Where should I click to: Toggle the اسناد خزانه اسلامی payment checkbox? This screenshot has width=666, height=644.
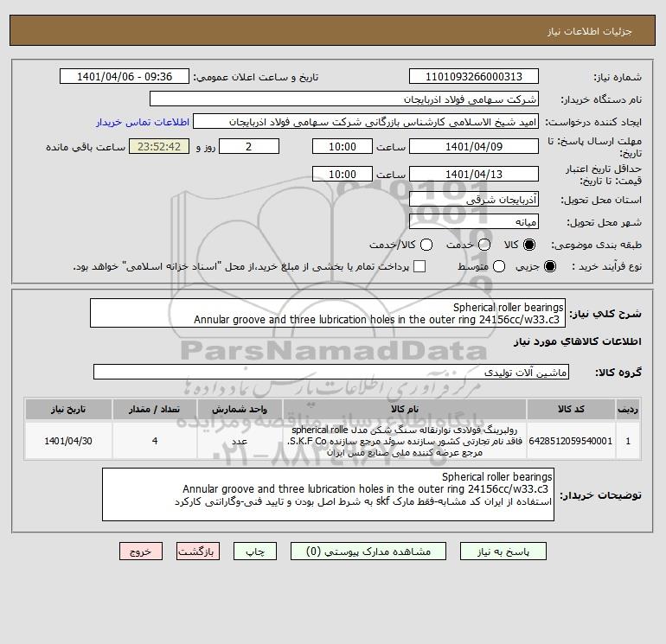tap(419, 266)
